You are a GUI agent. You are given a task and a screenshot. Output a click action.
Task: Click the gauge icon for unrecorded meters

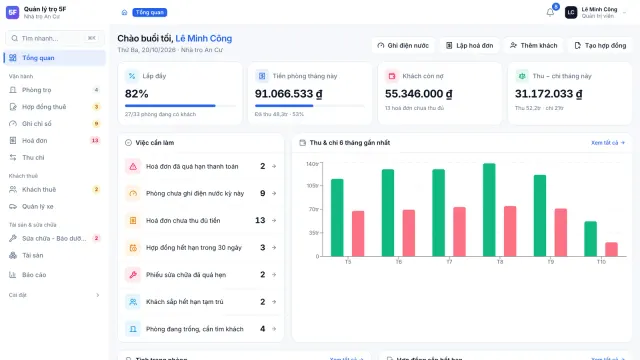coord(133,193)
